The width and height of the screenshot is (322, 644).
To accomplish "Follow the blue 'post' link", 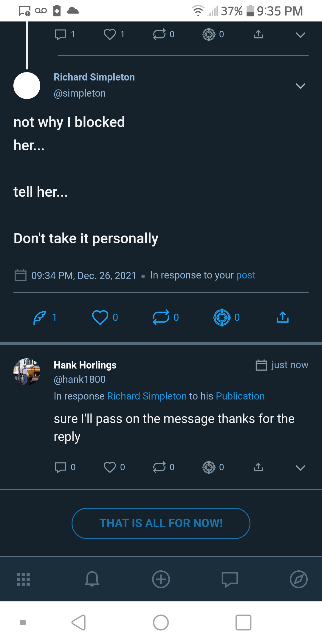I will (x=246, y=275).
